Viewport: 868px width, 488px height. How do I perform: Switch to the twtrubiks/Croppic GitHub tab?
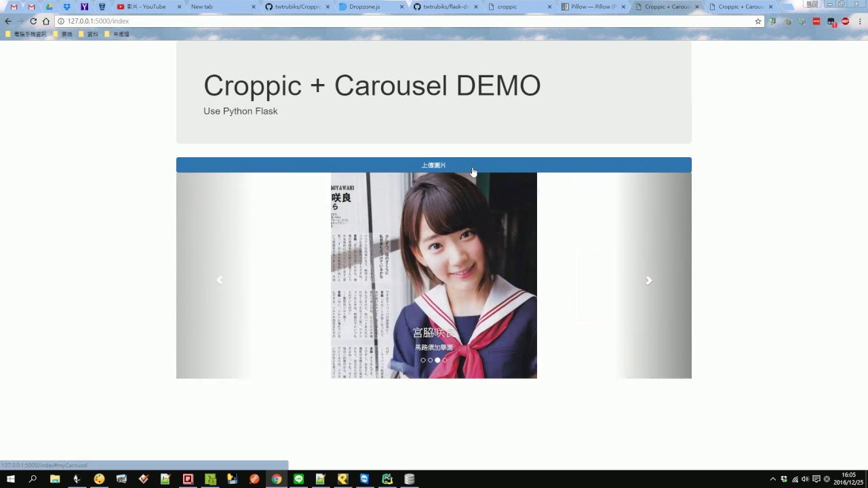click(x=295, y=7)
